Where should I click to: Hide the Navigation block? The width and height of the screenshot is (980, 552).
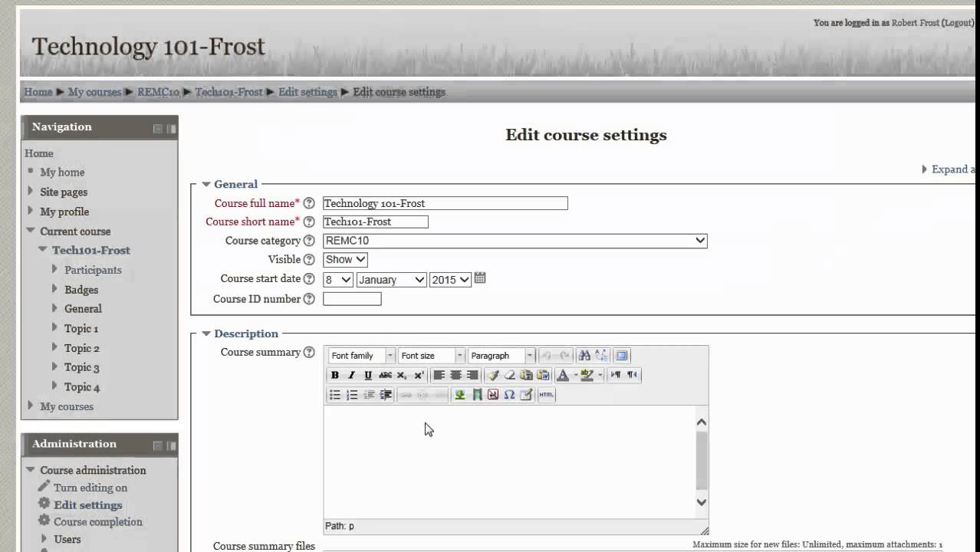[157, 129]
